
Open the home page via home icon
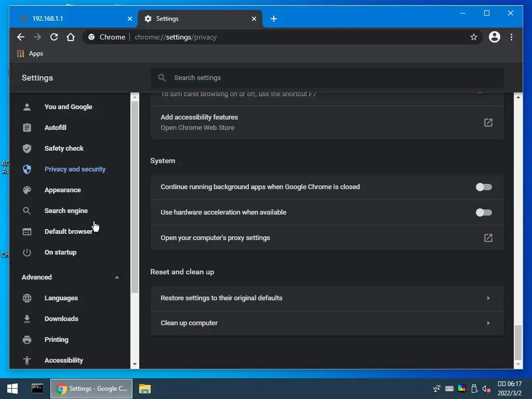(71, 37)
